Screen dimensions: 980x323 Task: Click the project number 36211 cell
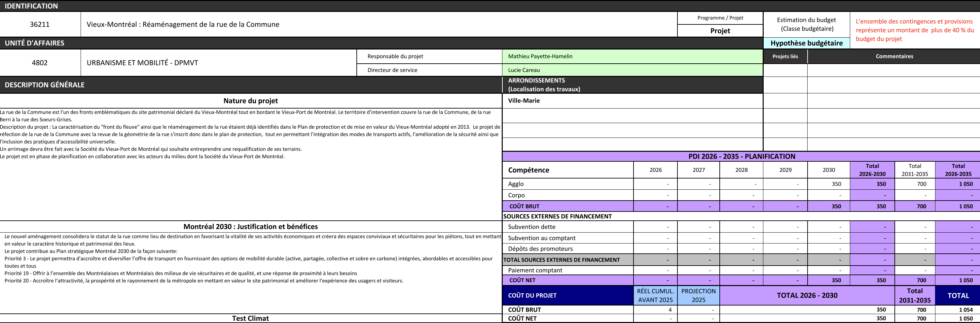click(40, 24)
